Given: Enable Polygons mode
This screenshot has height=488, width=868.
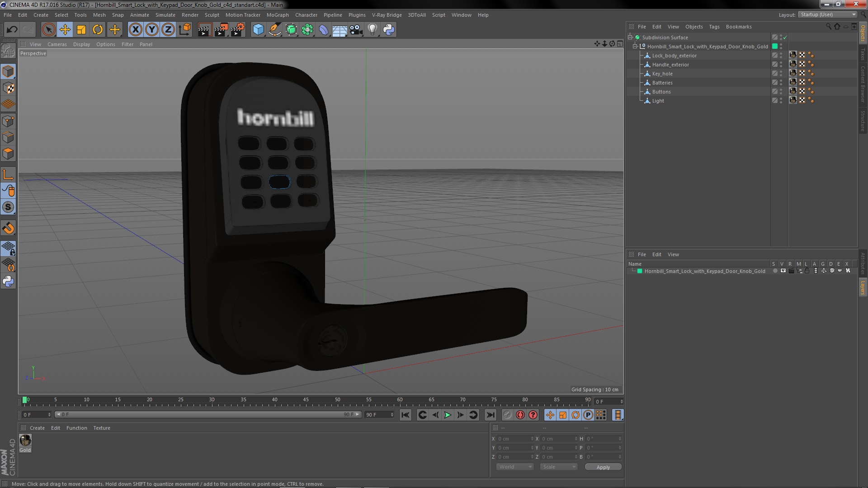Looking at the screenshot, I should pyautogui.click(x=8, y=154).
